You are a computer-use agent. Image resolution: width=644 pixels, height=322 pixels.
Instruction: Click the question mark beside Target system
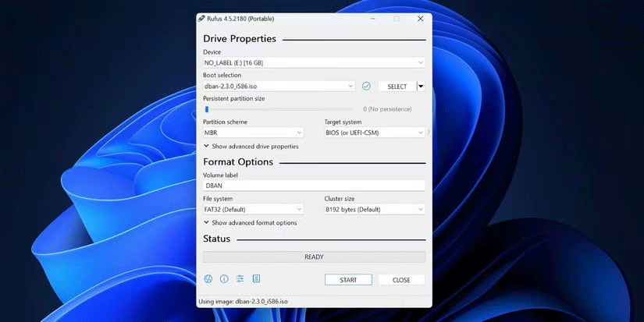tap(429, 133)
